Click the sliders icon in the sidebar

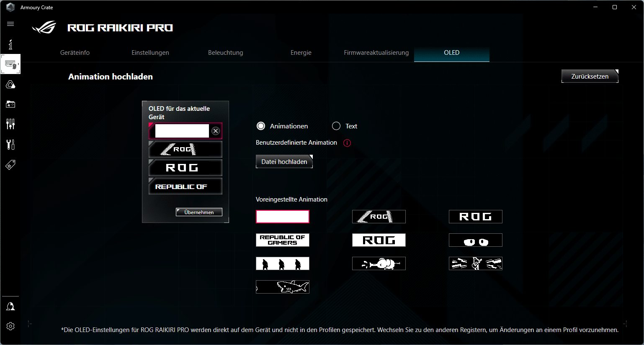click(10, 124)
